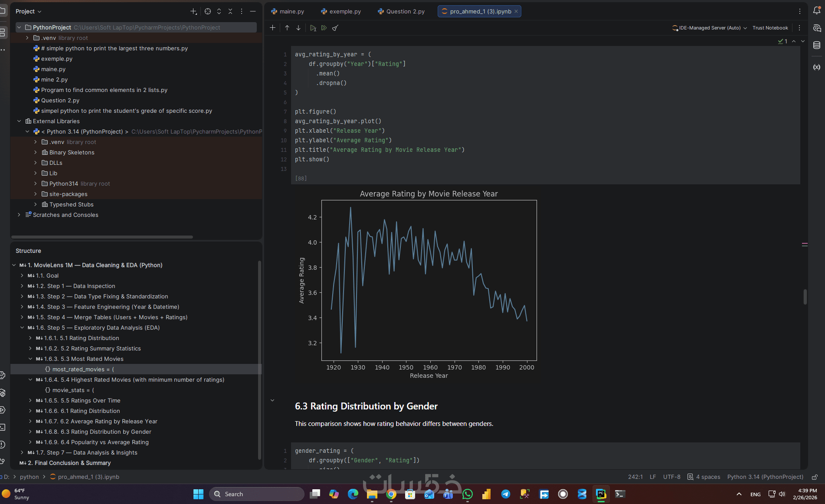Run cell and select below

[313, 28]
